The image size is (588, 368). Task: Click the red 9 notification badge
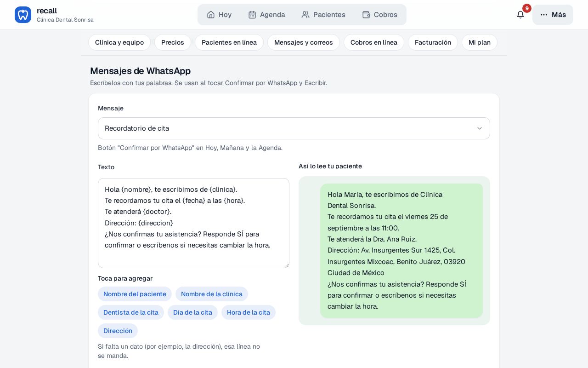527,8
